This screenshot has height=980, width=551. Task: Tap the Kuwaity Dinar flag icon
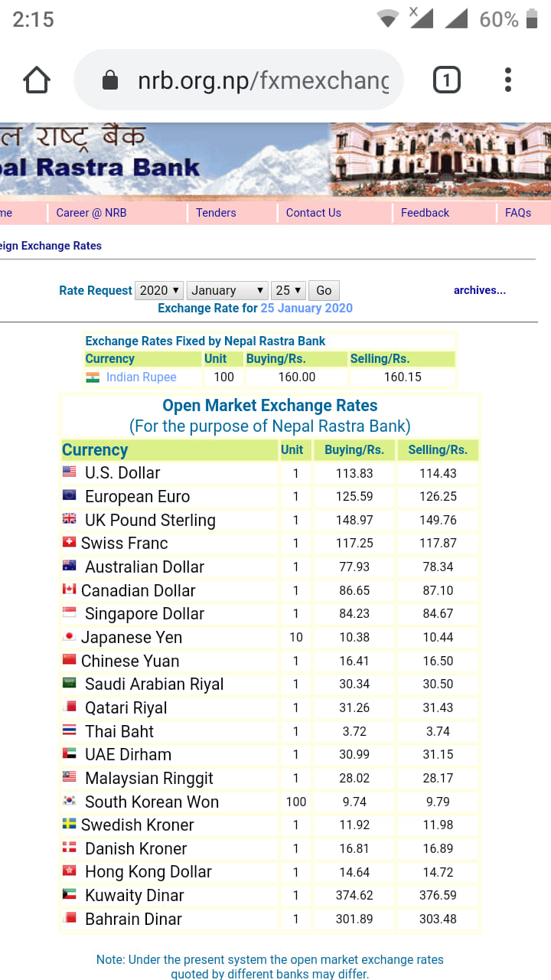point(70,895)
